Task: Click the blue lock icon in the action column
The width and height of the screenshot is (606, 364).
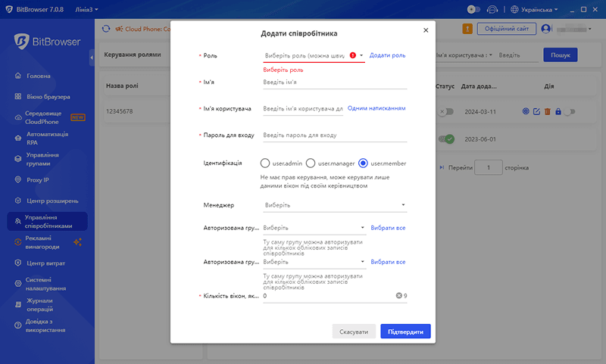Action: pos(558,112)
